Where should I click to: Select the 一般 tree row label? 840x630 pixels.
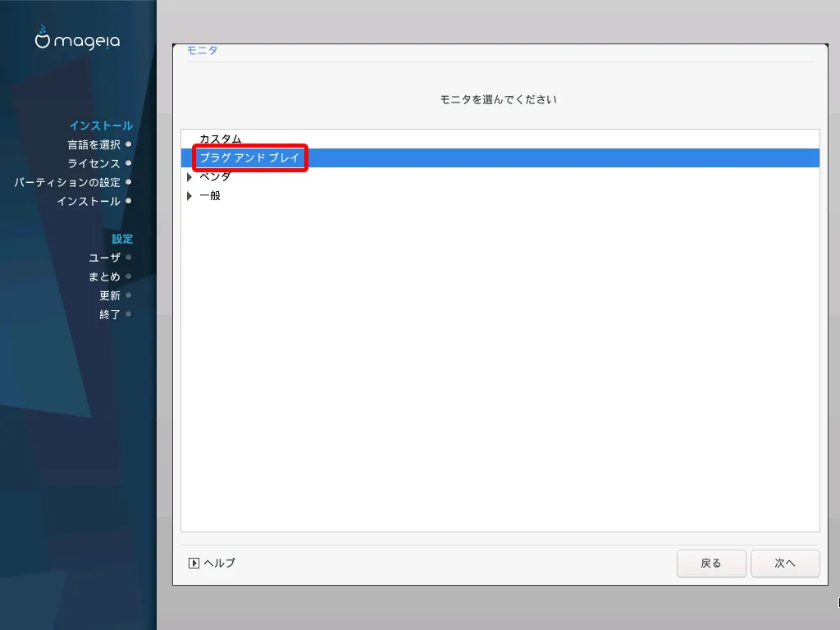[210, 196]
